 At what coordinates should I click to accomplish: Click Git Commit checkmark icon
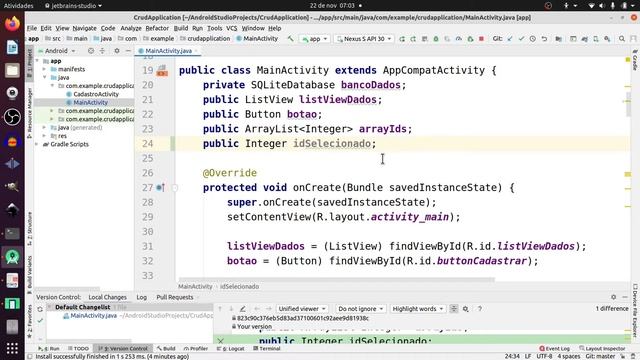[x=521, y=39]
